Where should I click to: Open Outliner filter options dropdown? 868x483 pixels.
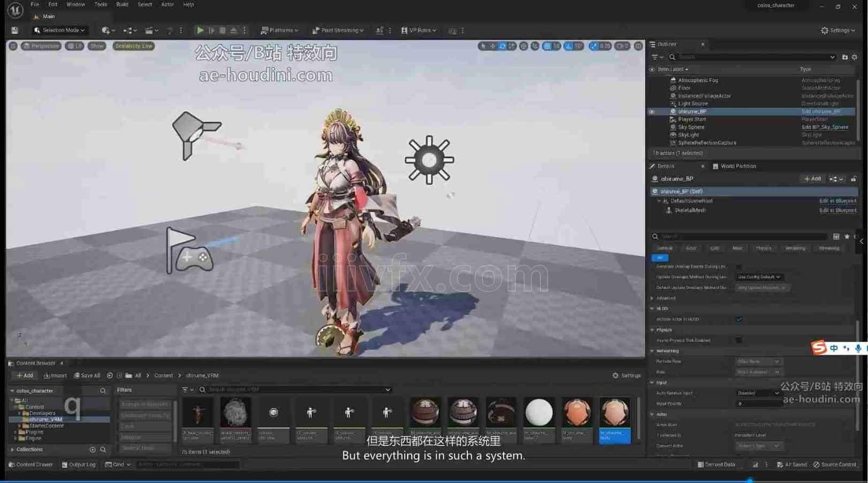coord(657,57)
